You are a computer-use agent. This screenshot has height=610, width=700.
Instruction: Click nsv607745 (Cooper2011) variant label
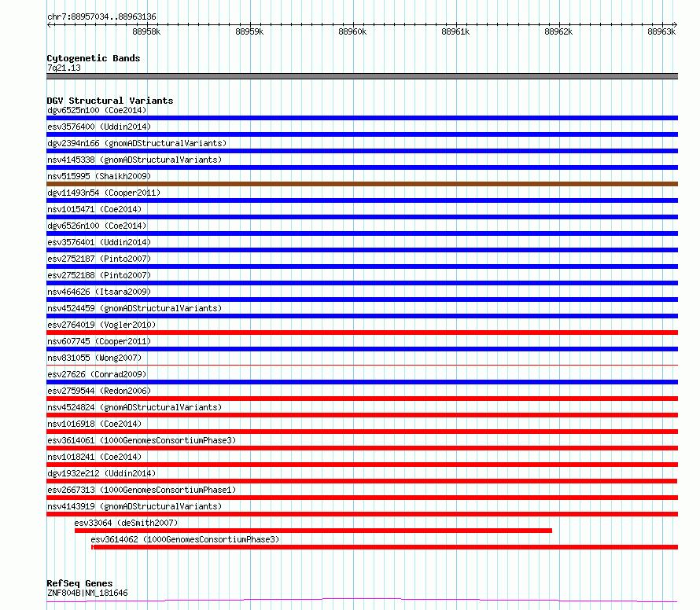coord(99,341)
